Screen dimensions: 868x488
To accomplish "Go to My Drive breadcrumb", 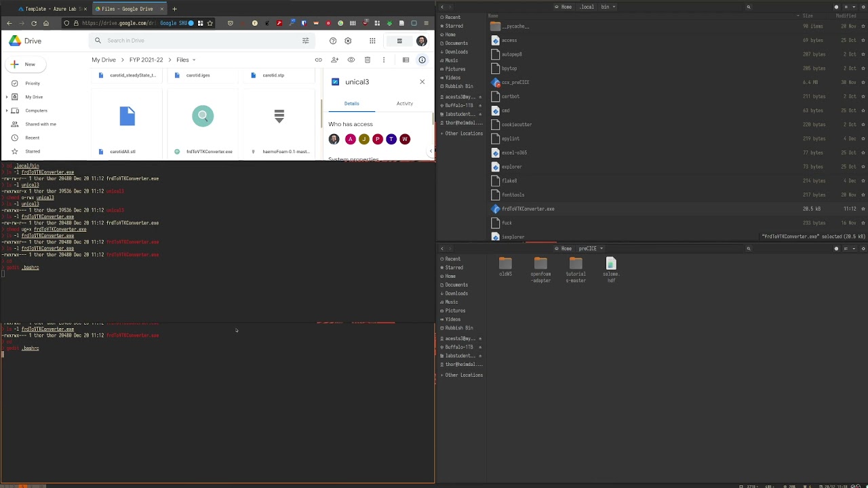I will [x=104, y=60].
